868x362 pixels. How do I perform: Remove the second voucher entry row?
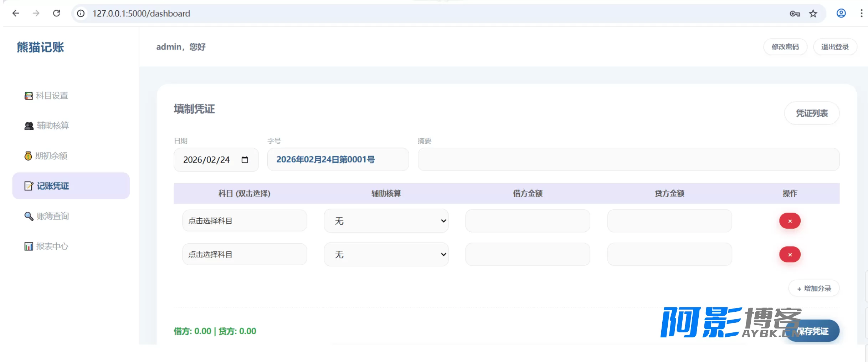[790, 255]
